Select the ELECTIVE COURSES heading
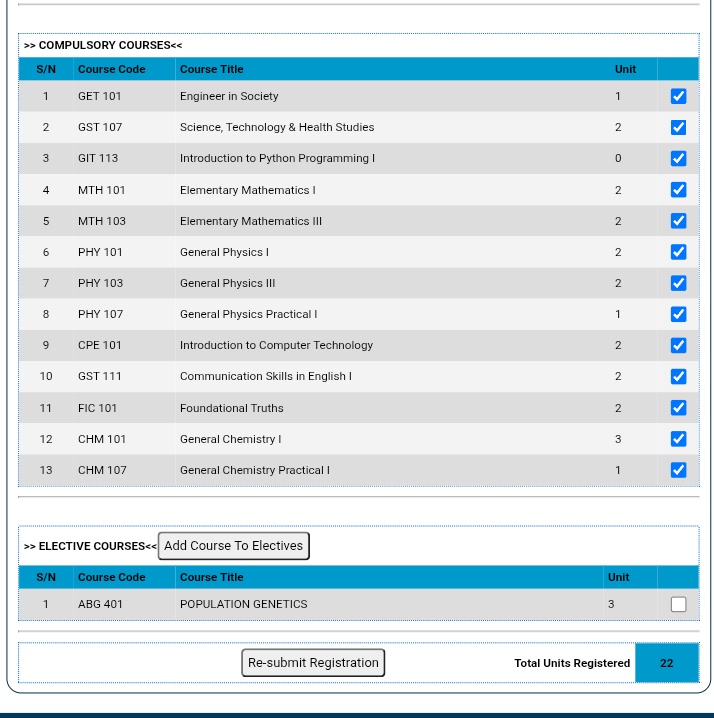This screenshot has width=714, height=718. pyautogui.click(x=90, y=546)
